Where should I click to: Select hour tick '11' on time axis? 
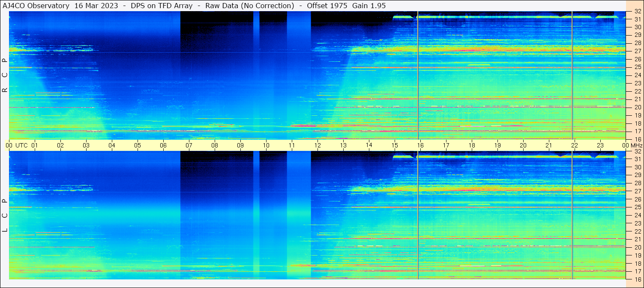292,145
